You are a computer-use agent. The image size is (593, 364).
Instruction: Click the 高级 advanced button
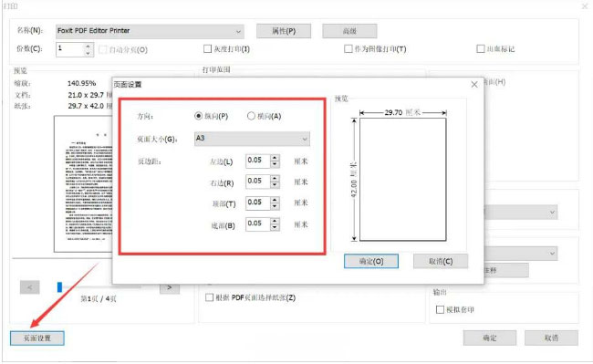349,31
